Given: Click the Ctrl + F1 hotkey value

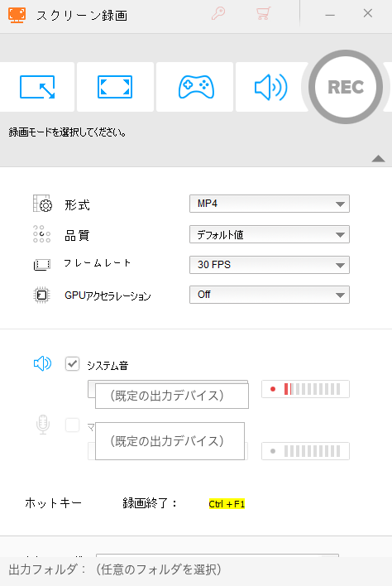Looking at the screenshot, I should coord(227,504).
